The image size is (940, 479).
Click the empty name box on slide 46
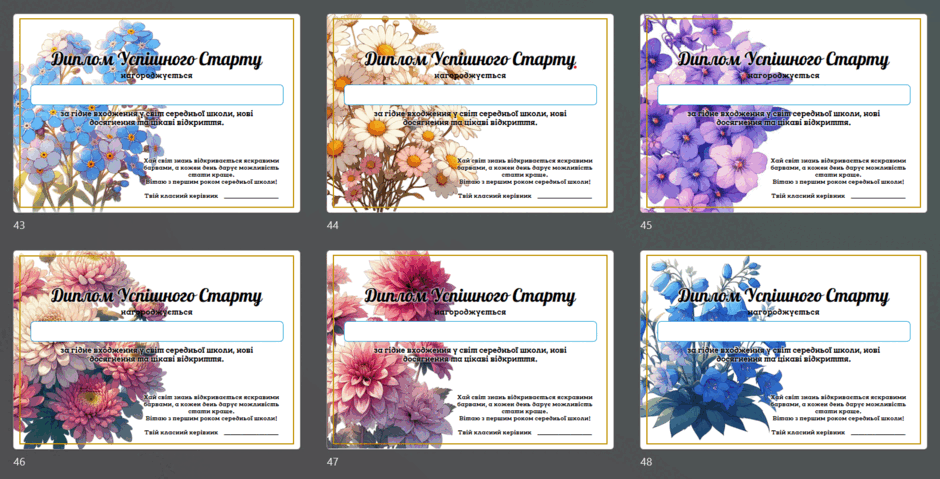[x=157, y=332]
